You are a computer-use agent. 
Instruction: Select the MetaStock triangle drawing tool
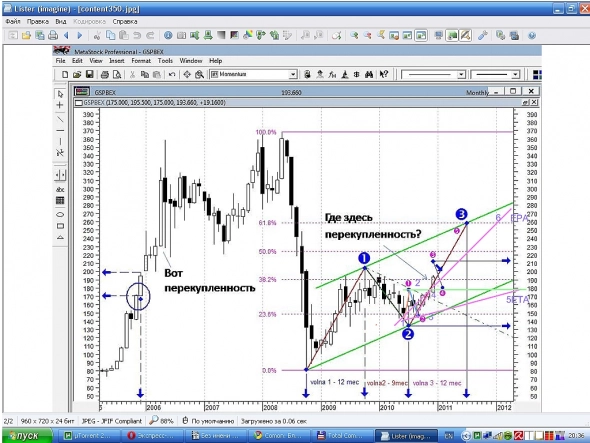click(x=60, y=237)
